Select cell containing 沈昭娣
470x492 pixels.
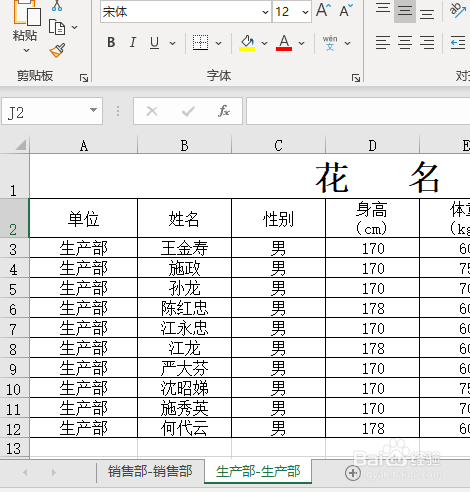[x=184, y=388]
